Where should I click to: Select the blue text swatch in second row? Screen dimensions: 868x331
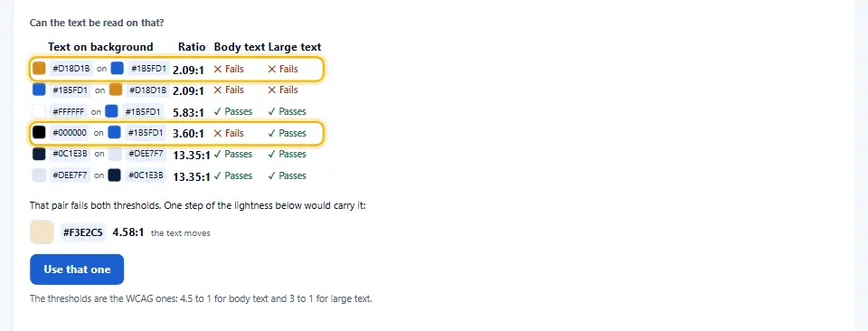pyautogui.click(x=39, y=90)
